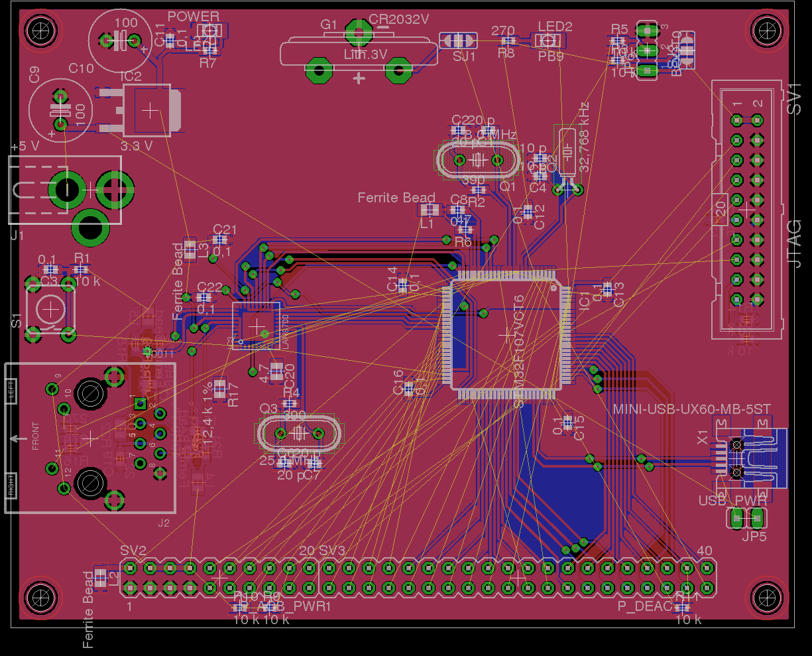Screen dimensions: 812x656
Task: Click the R17 resistor label
Action: (234, 395)
